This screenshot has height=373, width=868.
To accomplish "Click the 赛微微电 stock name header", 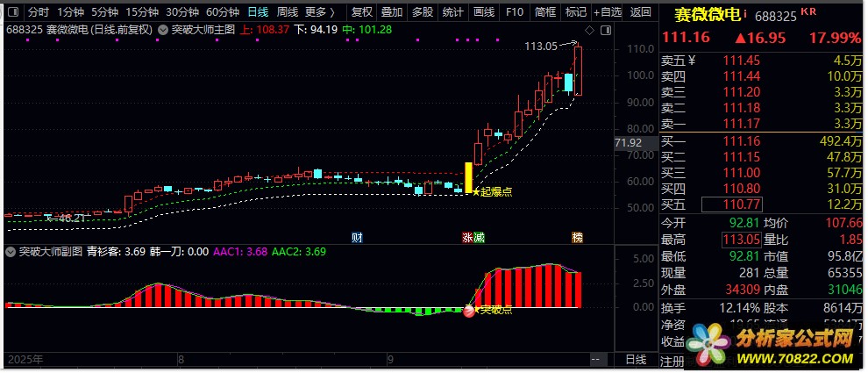I will pyautogui.click(x=708, y=15).
